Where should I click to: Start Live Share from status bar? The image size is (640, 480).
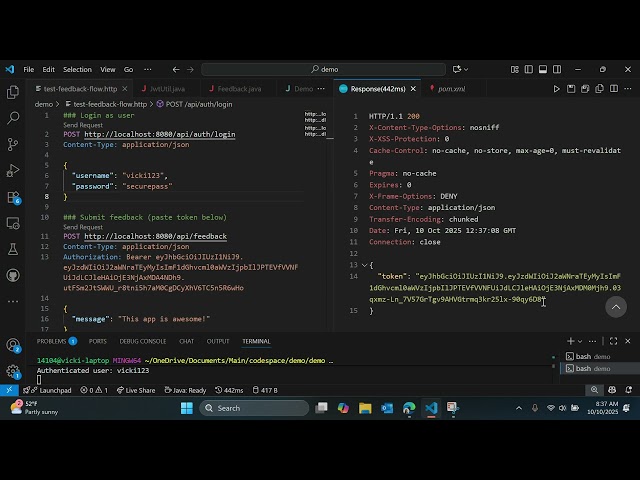pos(136,390)
